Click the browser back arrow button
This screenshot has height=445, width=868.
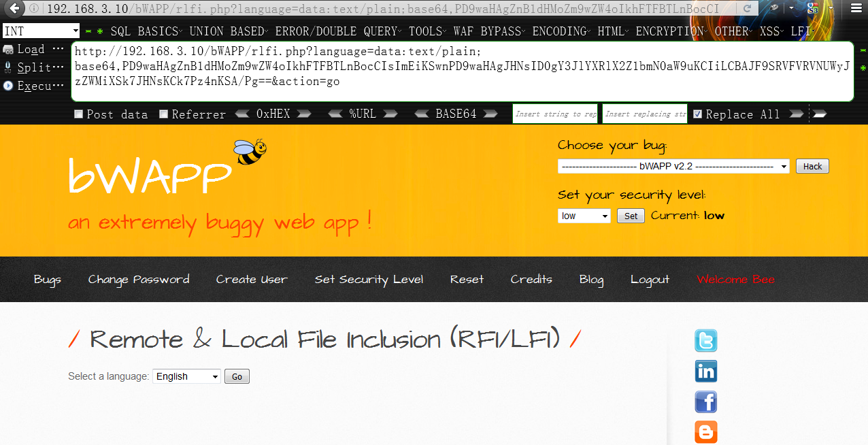coord(15,9)
